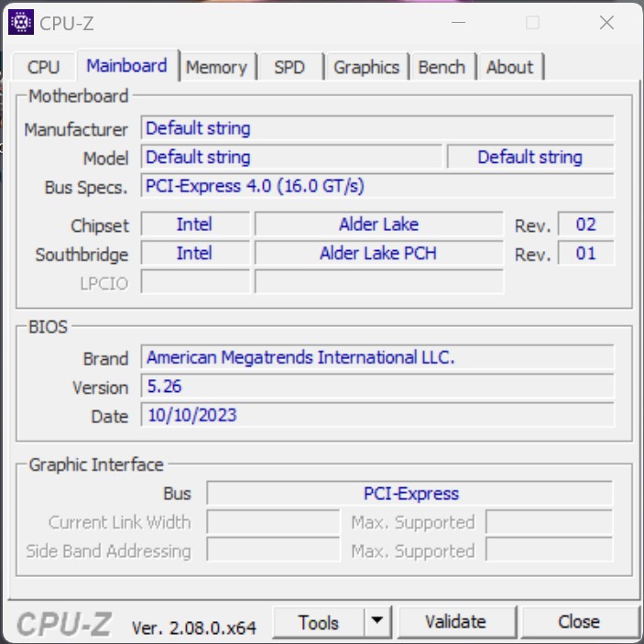This screenshot has height=644, width=644.
Task: Click the Max. Supported field beside Side Band Addressing
Action: (549, 550)
